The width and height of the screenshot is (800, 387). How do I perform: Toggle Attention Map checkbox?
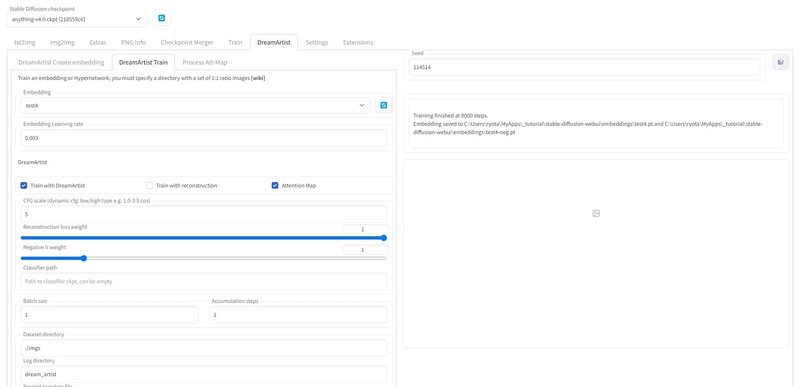[x=275, y=186]
